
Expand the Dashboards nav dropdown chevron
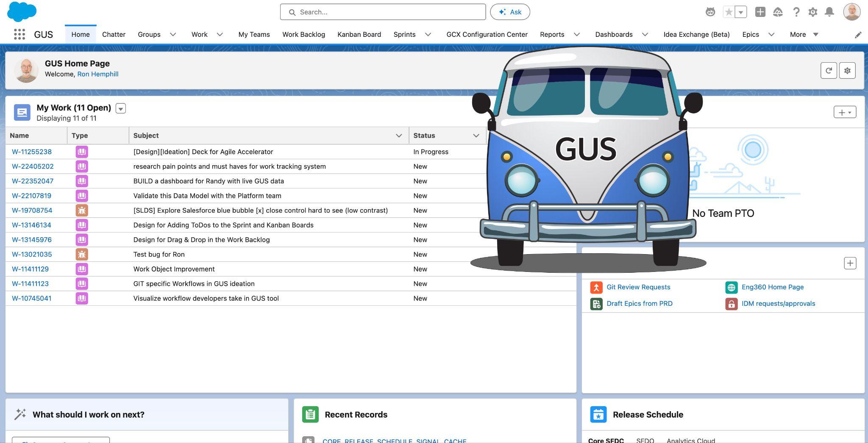click(645, 35)
